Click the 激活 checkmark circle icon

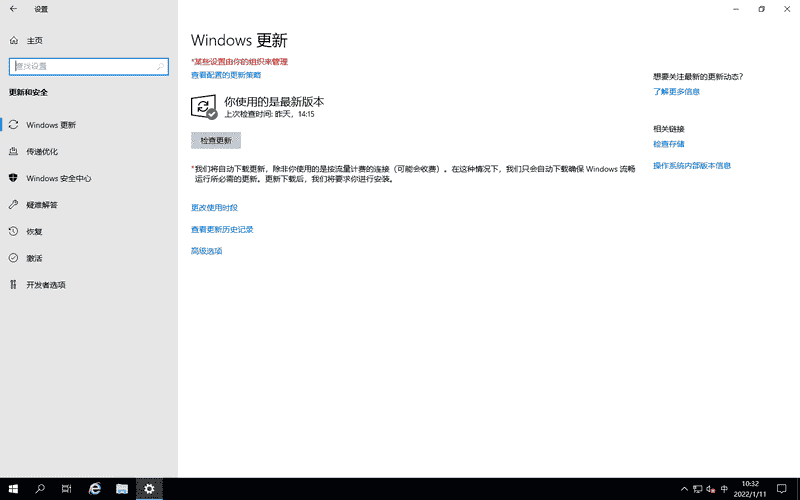[14, 258]
